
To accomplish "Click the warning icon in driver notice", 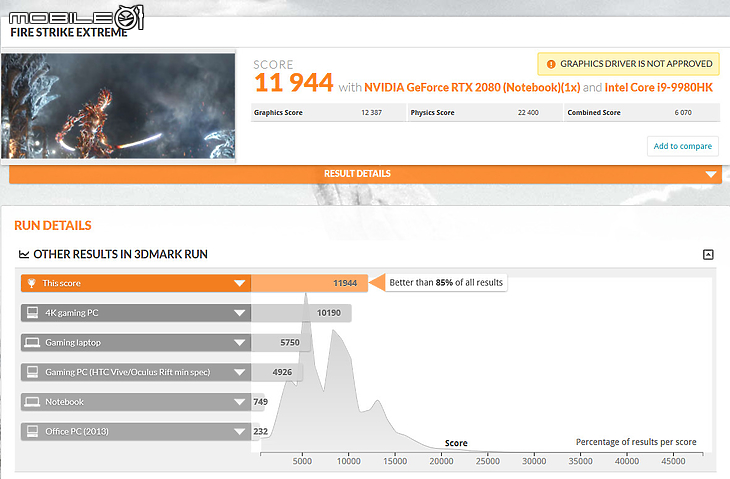I will (551, 64).
